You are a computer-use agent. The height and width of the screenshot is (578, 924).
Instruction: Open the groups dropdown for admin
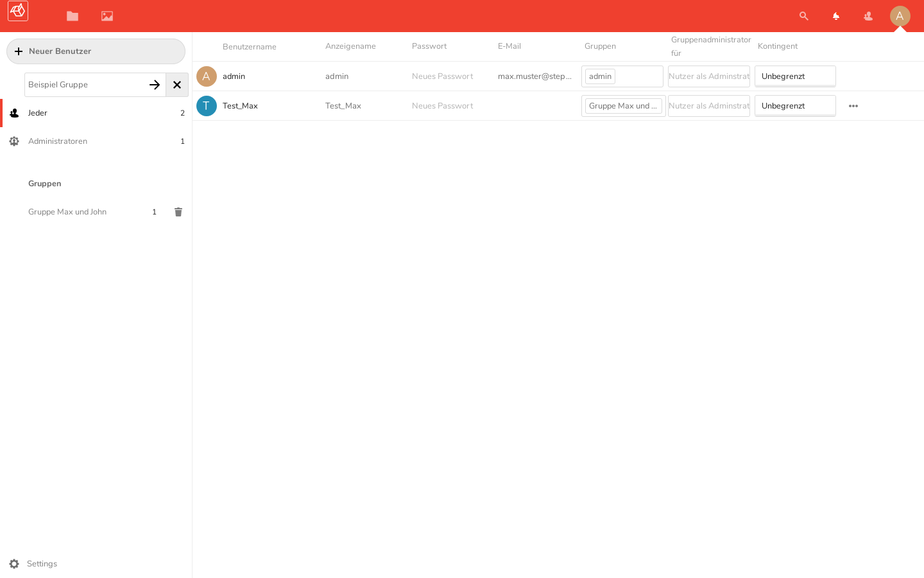[x=622, y=76]
